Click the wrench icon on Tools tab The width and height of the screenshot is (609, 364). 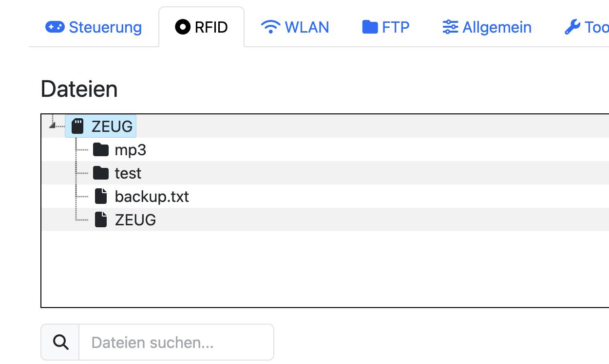click(572, 27)
